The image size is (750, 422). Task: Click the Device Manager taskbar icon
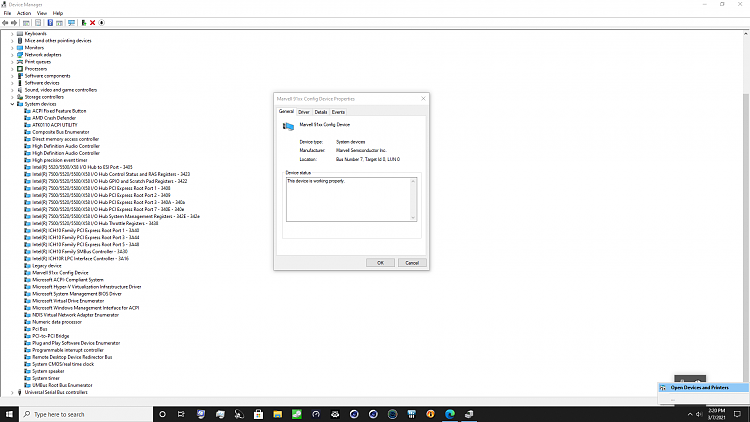coord(469,414)
